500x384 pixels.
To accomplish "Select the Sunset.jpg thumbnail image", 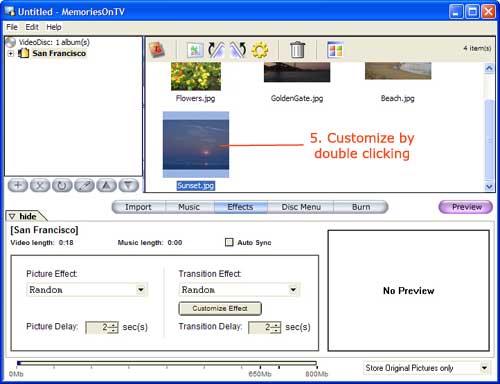I will (196, 145).
